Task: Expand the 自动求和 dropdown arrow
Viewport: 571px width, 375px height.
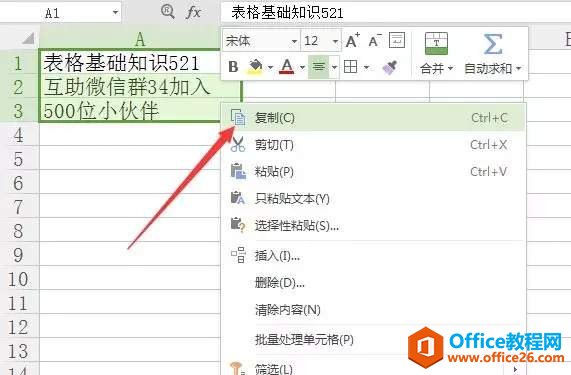Action: pyautogui.click(x=519, y=68)
